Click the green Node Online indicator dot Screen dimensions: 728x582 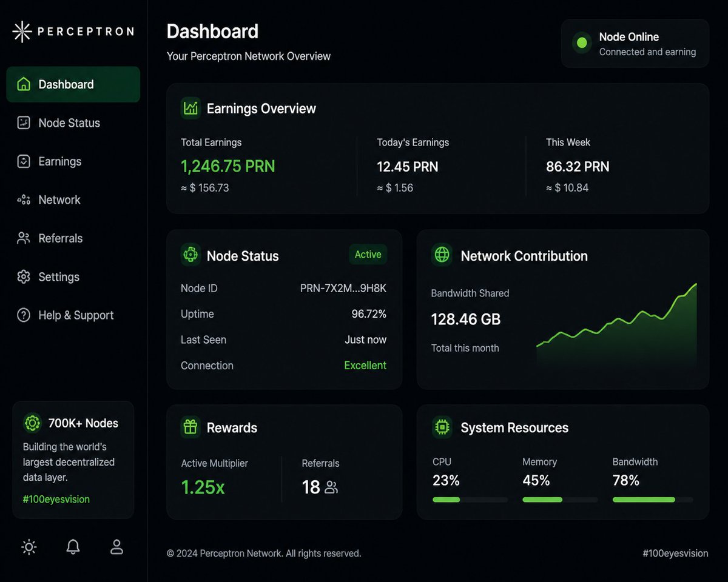[x=582, y=43]
